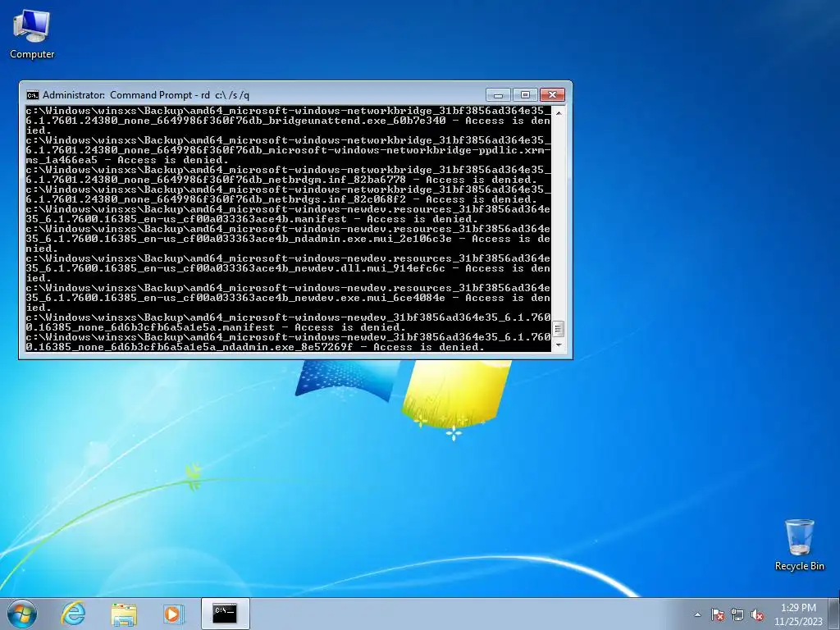Click line containing 'bridgeunattend.exe_60b7e340'
Image resolution: width=840 pixels, height=630 pixels.
288,121
